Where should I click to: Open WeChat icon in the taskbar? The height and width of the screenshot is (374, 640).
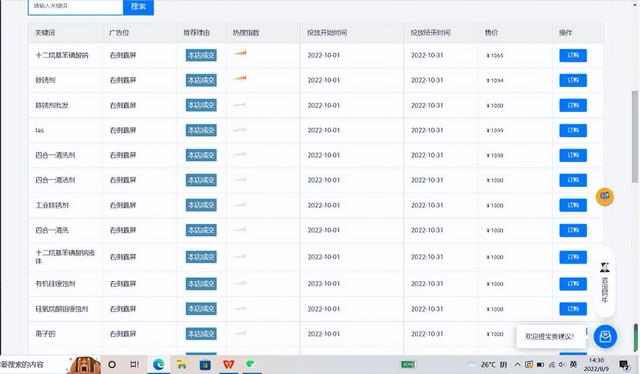click(x=251, y=363)
